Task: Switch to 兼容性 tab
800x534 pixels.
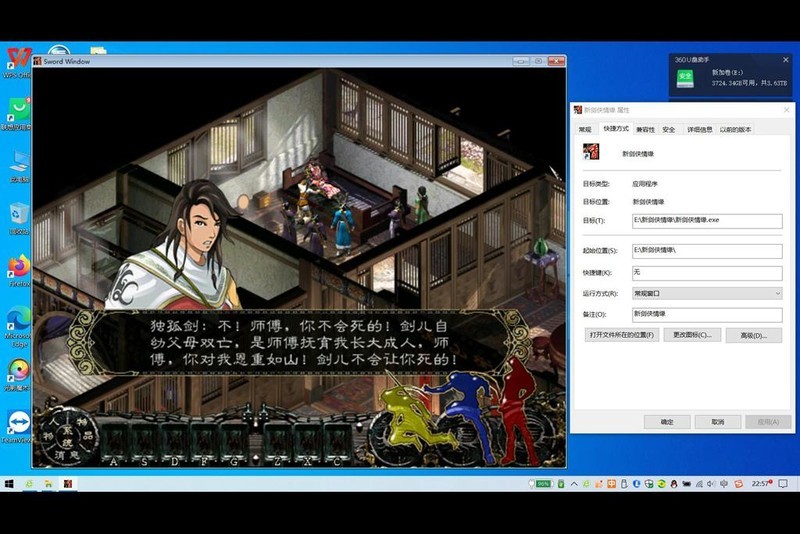Action: (645, 130)
